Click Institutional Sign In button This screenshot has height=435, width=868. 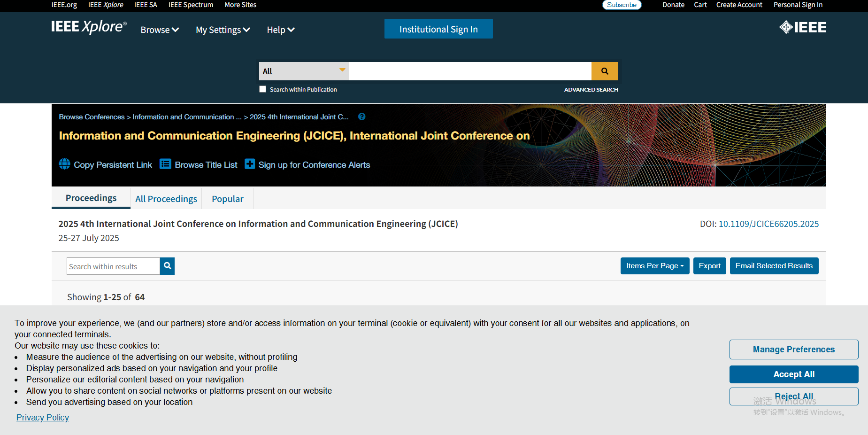(x=438, y=29)
